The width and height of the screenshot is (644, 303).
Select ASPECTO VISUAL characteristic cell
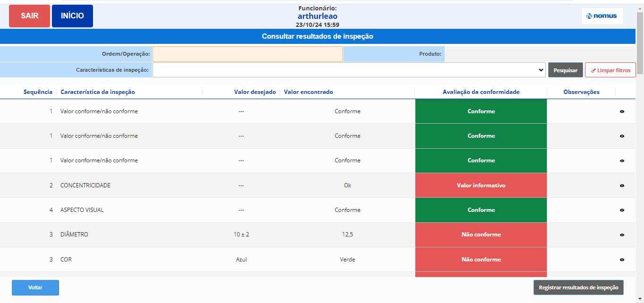click(82, 210)
